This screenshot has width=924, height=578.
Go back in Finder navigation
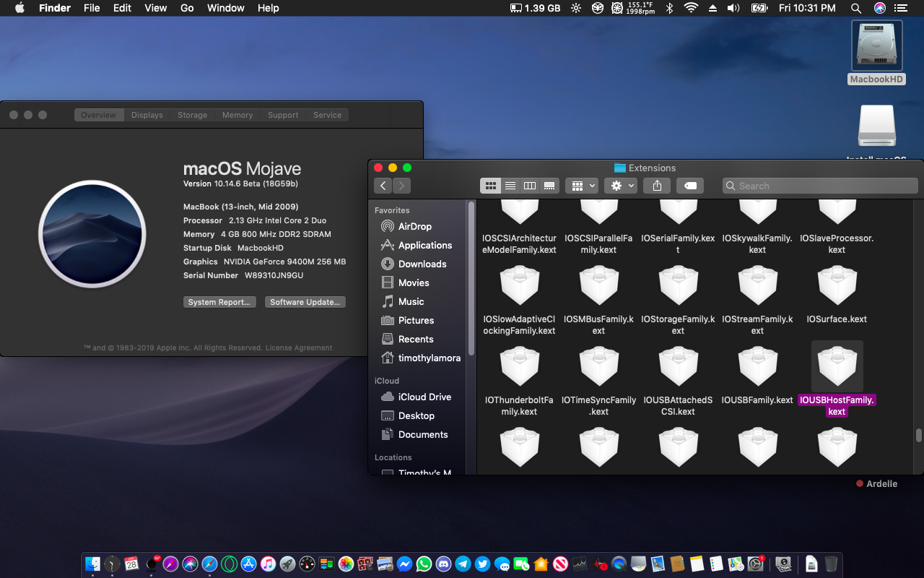[383, 186]
